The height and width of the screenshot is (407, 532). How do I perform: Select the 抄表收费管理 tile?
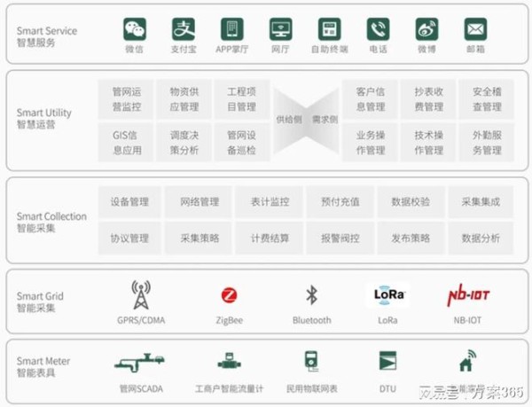(428, 99)
